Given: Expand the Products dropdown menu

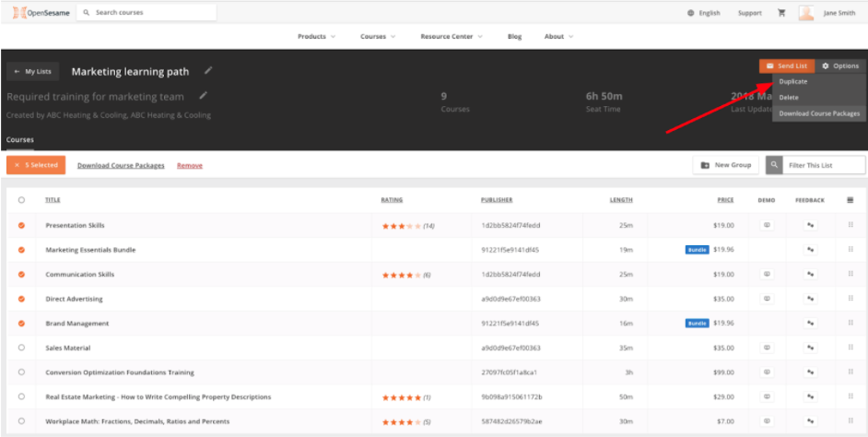Looking at the screenshot, I should (x=316, y=37).
